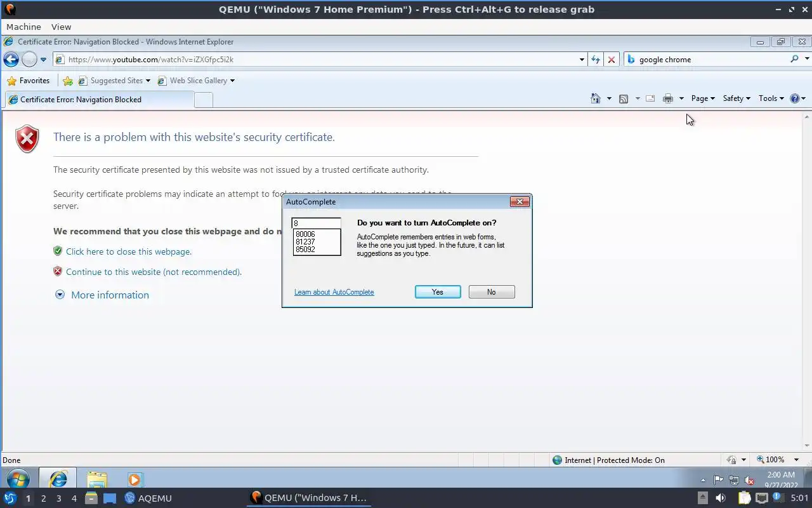Continue to this website (not recommended) link

coord(154,272)
